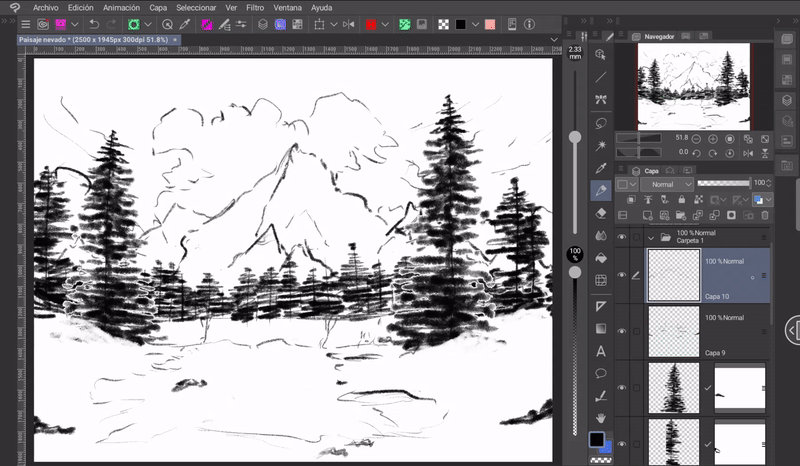
Task: Expand the layer color dropdown arrow
Action: [633, 184]
